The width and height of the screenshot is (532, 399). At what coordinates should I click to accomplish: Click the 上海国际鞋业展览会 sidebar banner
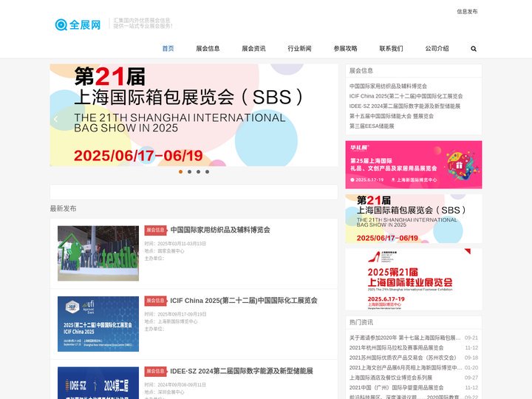point(414,279)
